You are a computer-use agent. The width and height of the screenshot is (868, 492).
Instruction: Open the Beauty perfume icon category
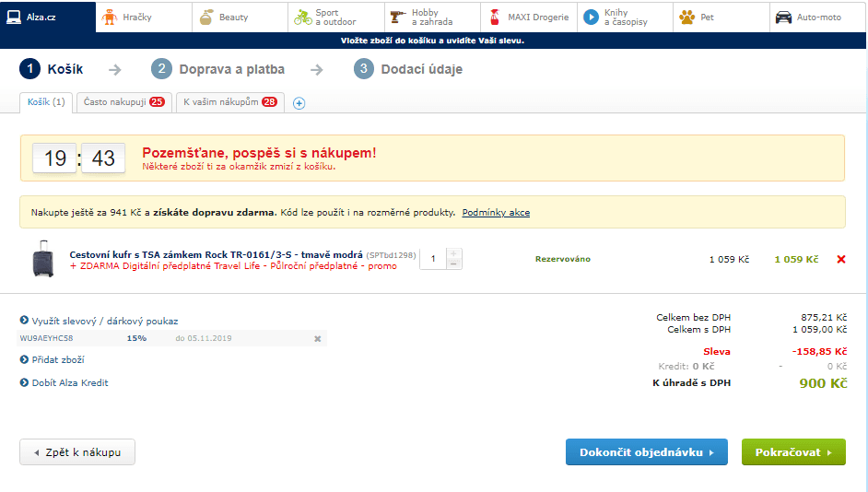206,17
